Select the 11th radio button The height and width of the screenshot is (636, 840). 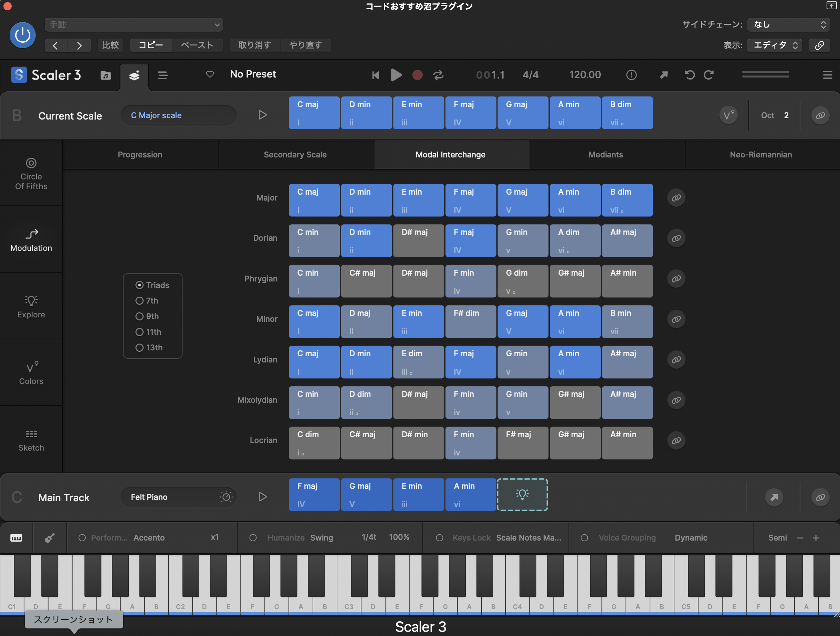tap(139, 332)
